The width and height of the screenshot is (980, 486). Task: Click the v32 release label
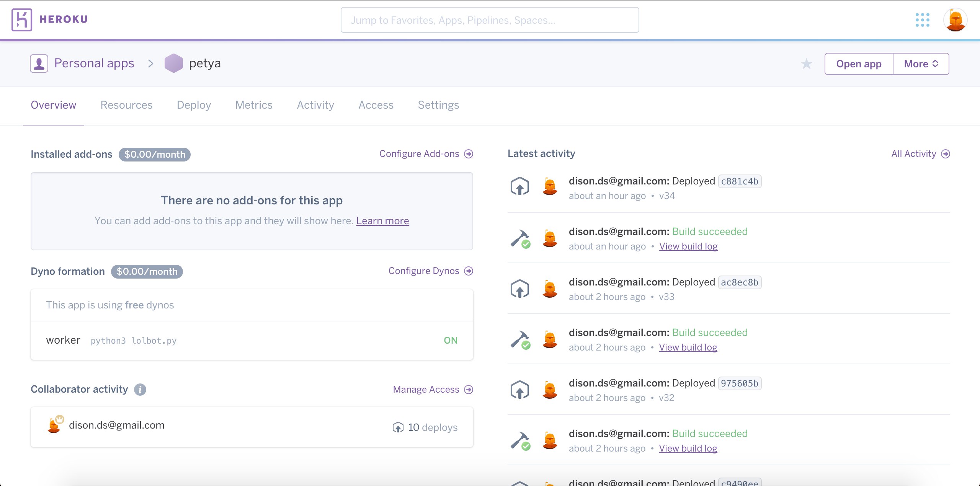[666, 398]
